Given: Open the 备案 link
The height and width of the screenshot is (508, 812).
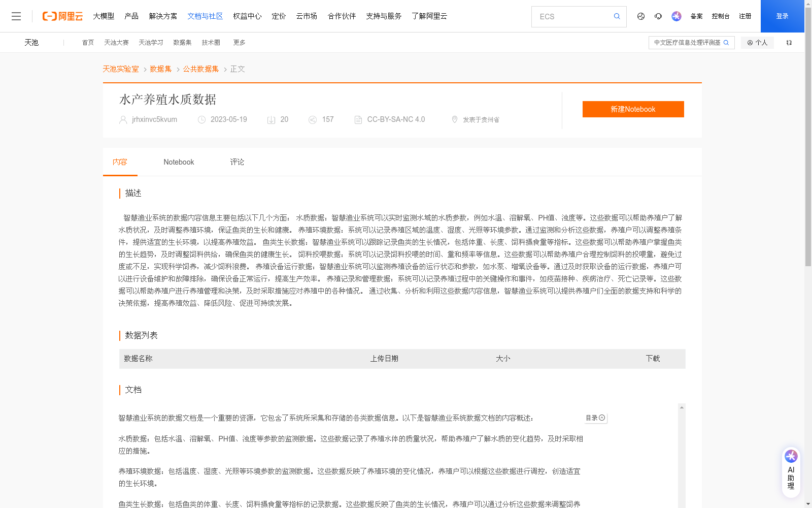Looking at the screenshot, I should [696, 16].
